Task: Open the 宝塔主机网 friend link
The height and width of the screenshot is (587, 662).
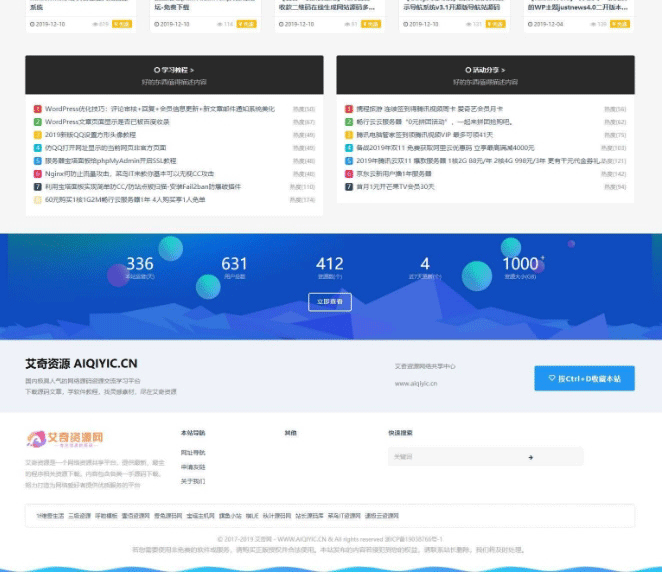Action: point(201,516)
